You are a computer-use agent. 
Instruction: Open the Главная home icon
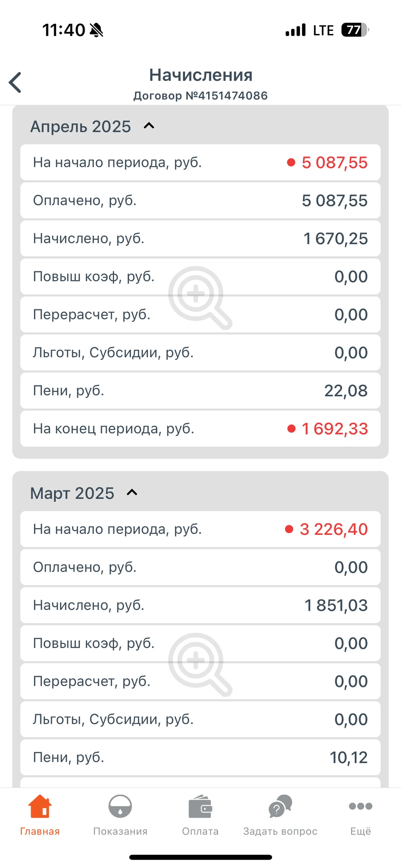click(40, 806)
